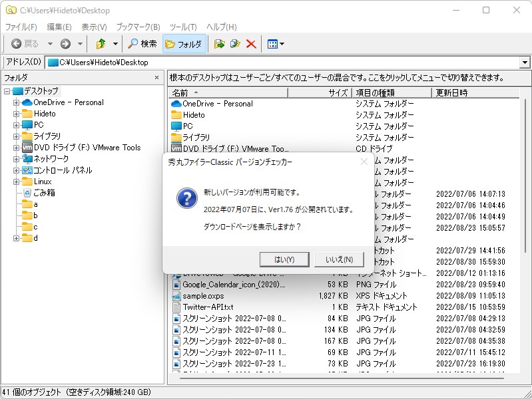Expand the ネットワーク tree node
The height and width of the screenshot is (399, 532).
(16, 159)
